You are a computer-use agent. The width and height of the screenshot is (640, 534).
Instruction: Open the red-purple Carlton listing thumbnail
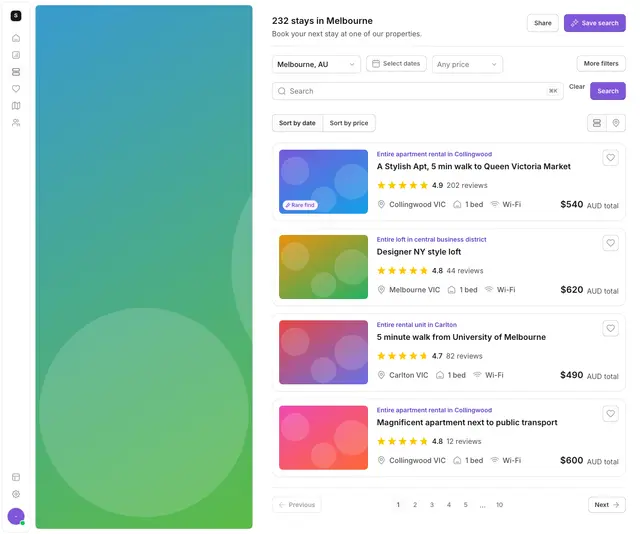(x=323, y=352)
